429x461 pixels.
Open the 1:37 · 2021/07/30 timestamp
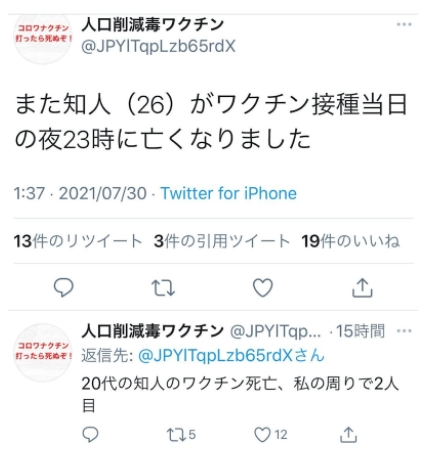[80, 193]
